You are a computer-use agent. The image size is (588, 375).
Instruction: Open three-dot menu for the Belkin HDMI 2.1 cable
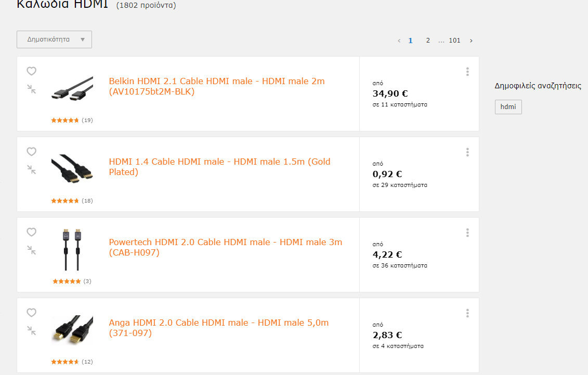coord(467,72)
